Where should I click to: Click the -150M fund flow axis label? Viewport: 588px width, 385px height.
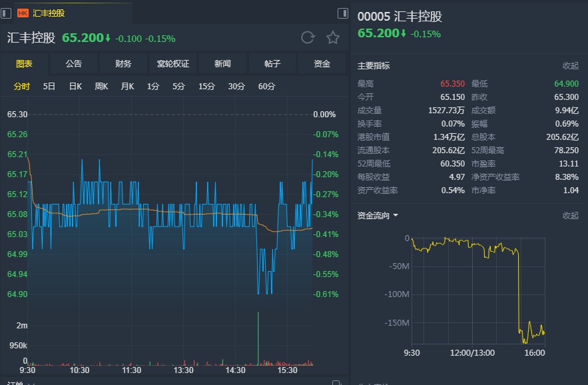[x=397, y=322]
